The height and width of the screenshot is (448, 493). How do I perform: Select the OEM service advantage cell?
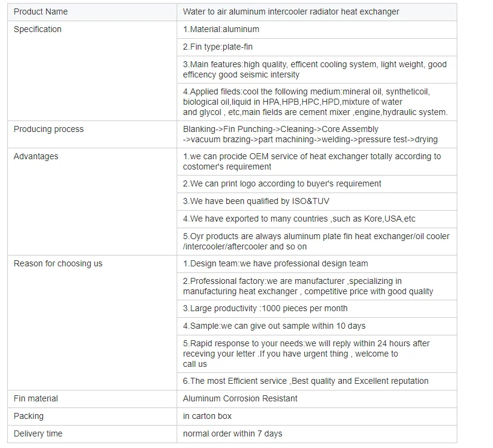pyautogui.click(x=312, y=161)
